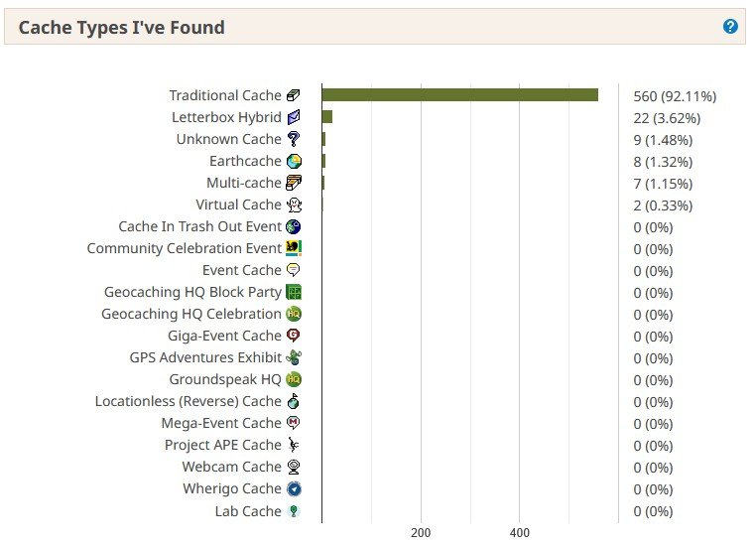Click the '400' axis tick label

point(520,532)
